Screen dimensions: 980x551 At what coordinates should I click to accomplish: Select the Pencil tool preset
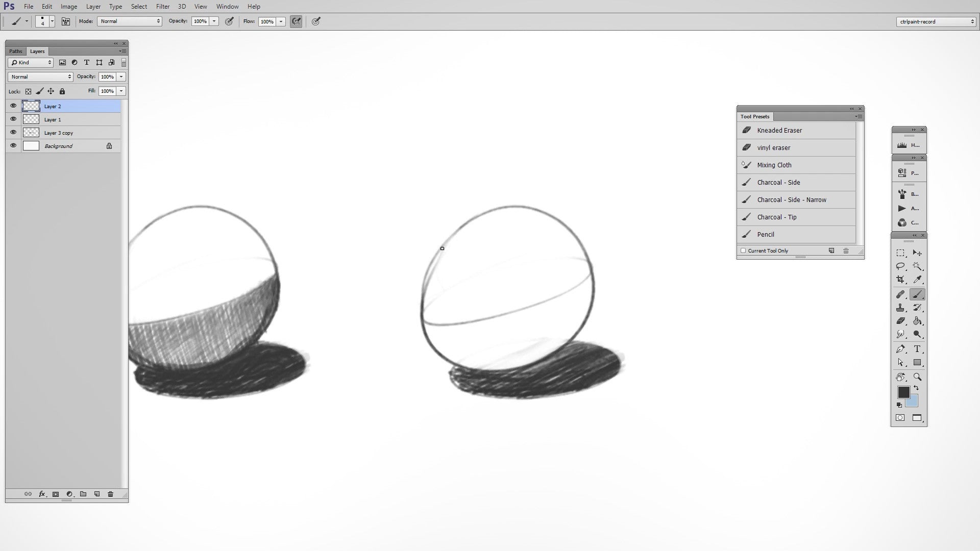click(766, 234)
